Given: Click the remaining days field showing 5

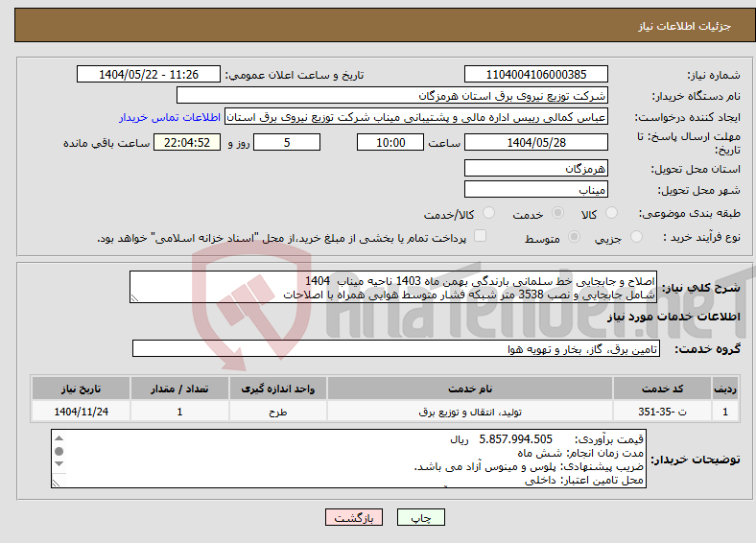Looking at the screenshot, I should pos(287,142).
